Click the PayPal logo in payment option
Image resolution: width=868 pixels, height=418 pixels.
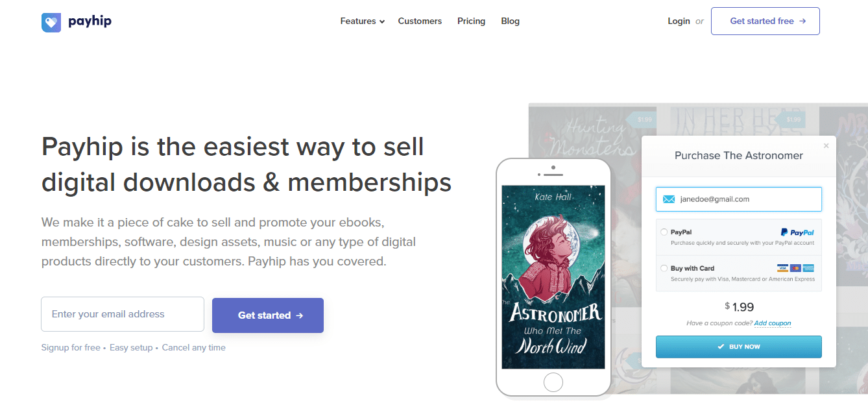click(x=799, y=232)
